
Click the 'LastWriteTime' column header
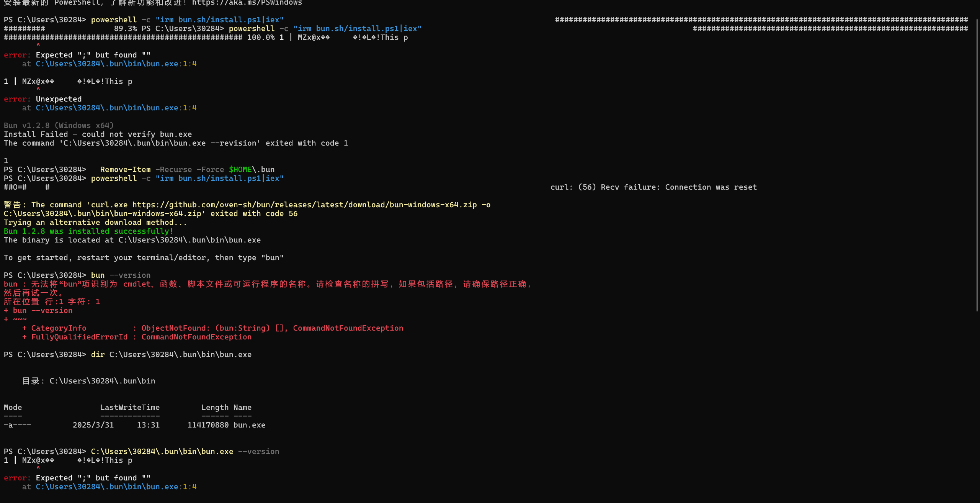click(130, 408)
